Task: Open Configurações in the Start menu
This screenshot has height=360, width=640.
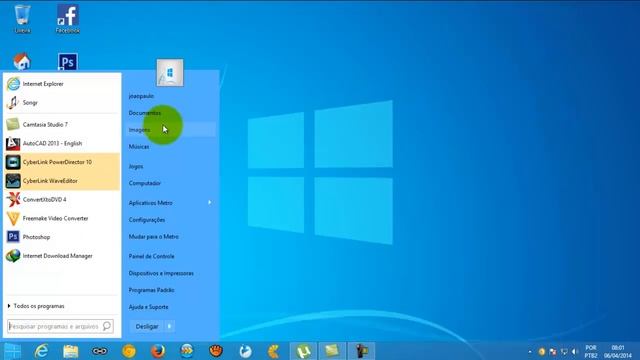Action: (147, 220)
